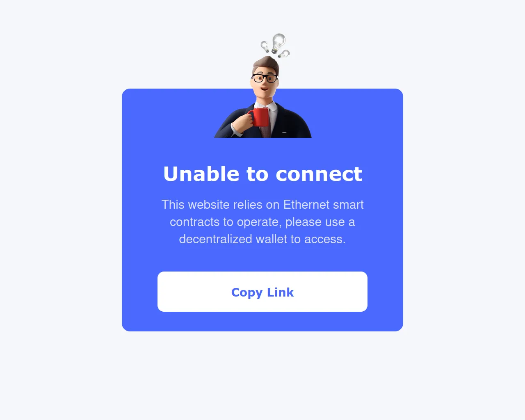Click the word 'connect' in the title
525x420 pixels.
click(319, 174)
